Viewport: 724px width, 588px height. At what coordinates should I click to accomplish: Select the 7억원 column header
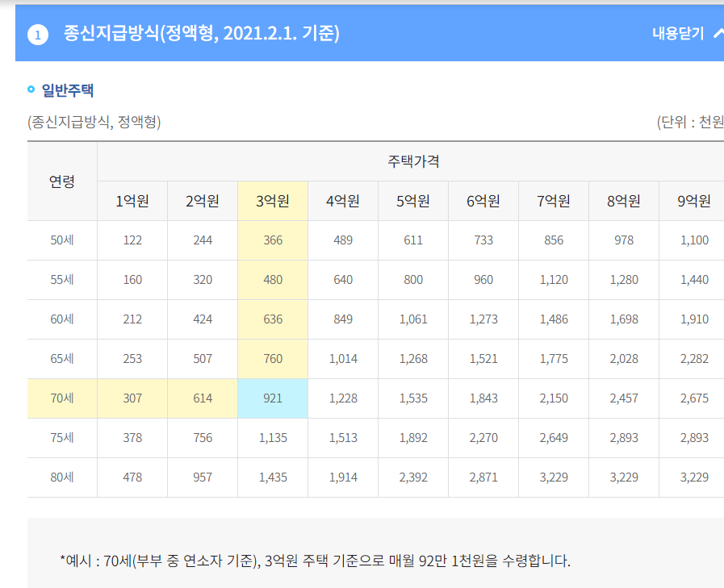point(553,201)
